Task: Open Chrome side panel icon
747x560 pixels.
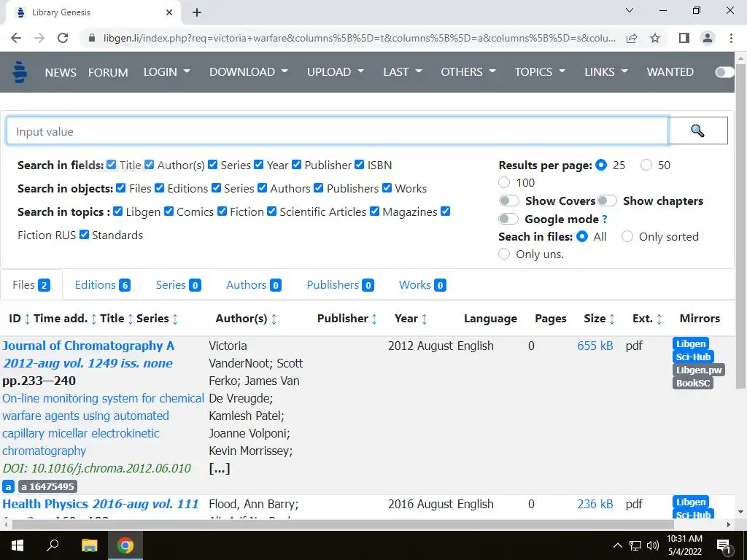Action: tap(684, 38)
